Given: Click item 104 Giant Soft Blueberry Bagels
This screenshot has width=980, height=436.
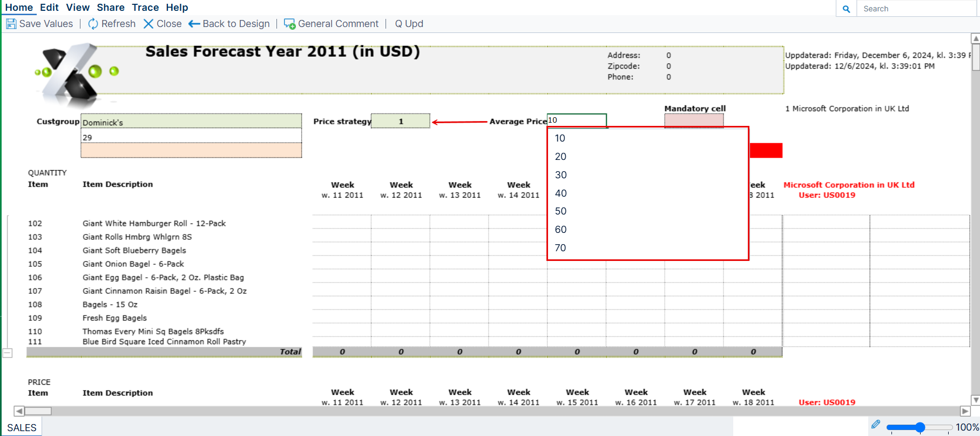Looking at the screenshot, I should (134, 251).
